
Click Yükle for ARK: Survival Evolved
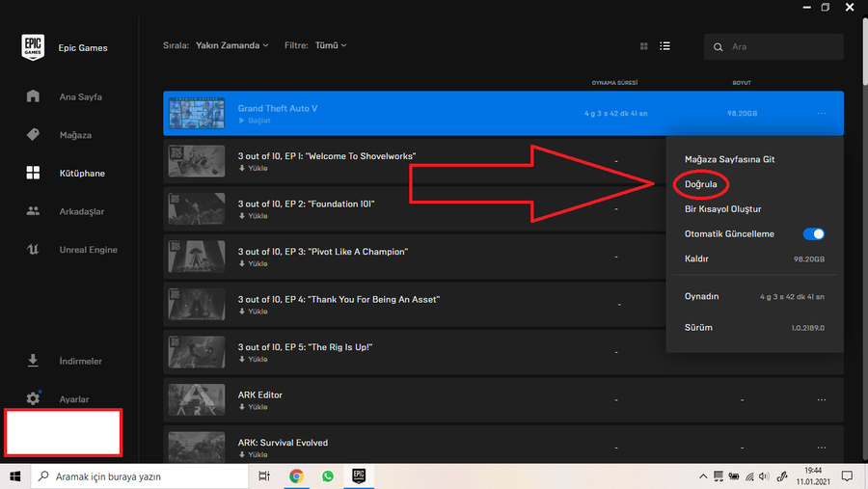point(257,454)
